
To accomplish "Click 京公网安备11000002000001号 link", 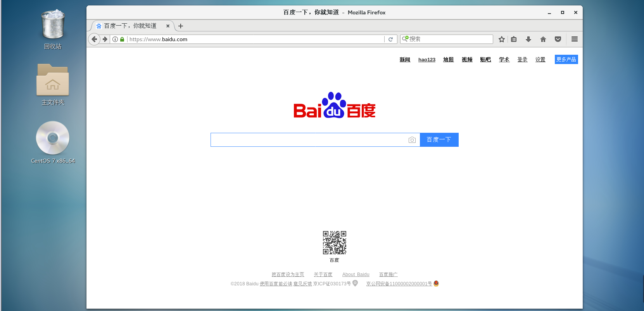I will [x=399, y=284].
